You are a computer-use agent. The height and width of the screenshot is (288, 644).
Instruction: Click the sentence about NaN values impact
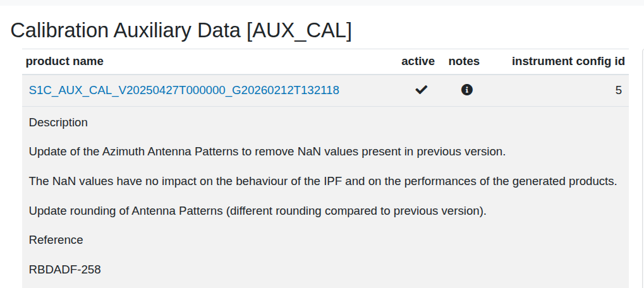coord(322,181)
